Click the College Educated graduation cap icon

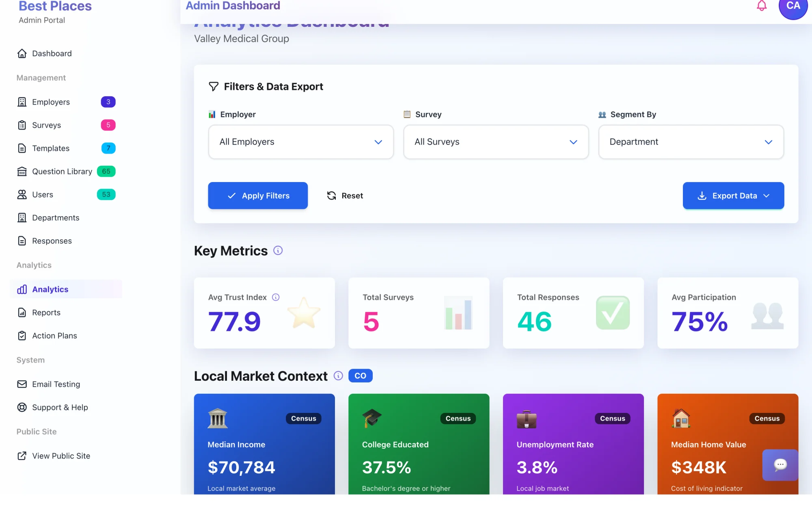(372, 419)
